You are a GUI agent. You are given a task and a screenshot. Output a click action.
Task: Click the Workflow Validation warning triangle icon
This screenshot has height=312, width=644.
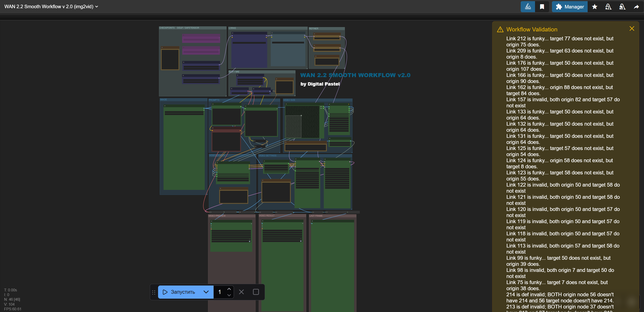point(500,30)
